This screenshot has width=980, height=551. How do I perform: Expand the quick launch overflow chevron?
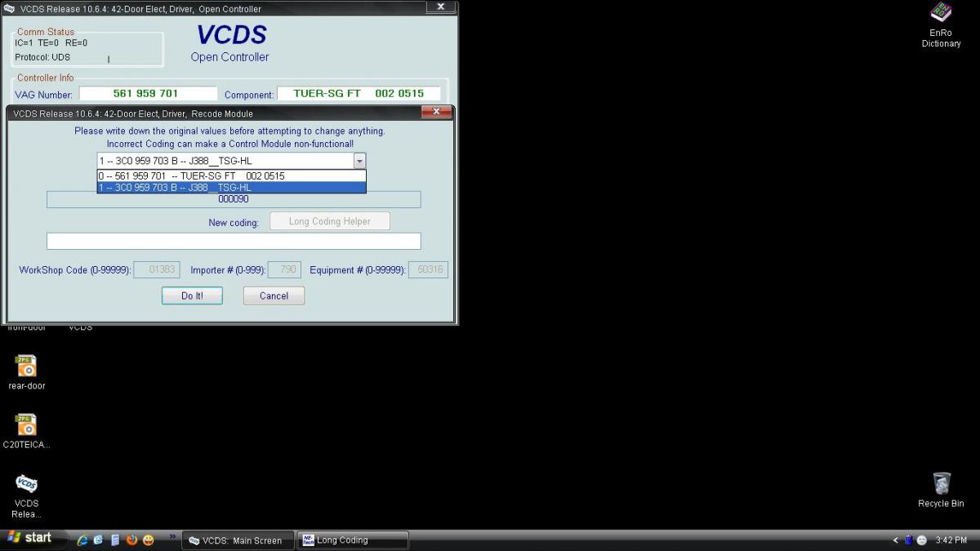pyautogui.click(x=172, y=537)
